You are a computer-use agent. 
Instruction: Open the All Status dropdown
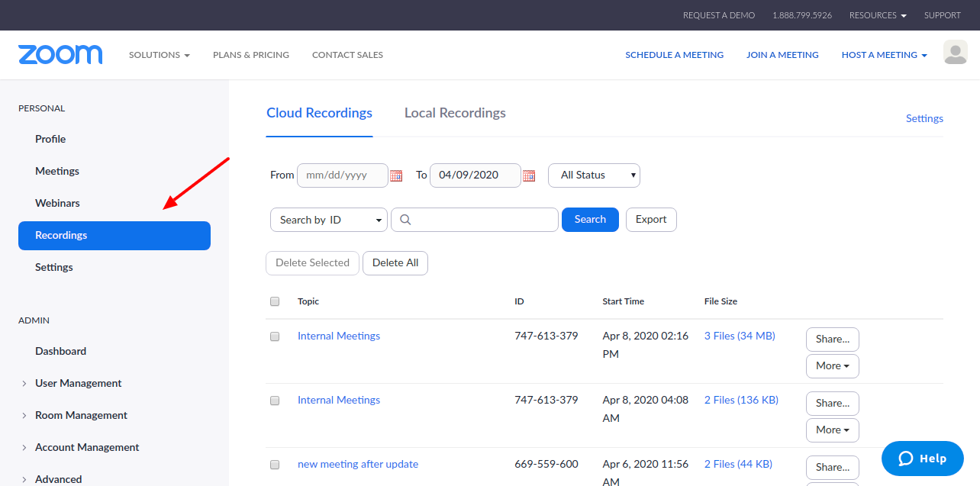(x=594, y=175)
